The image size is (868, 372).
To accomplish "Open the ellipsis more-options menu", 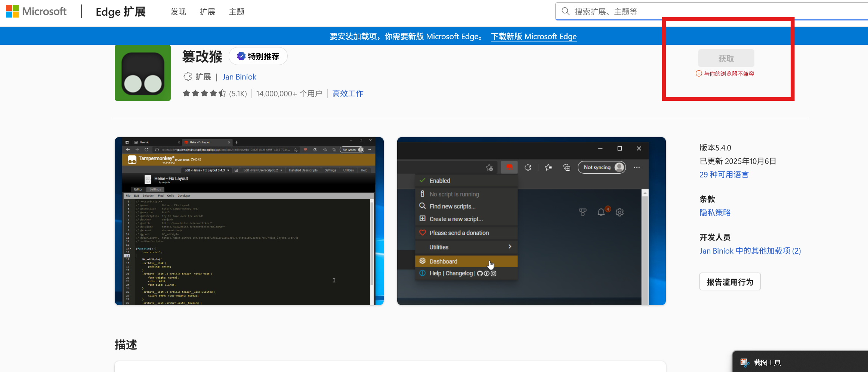I will tap(637, 167).
